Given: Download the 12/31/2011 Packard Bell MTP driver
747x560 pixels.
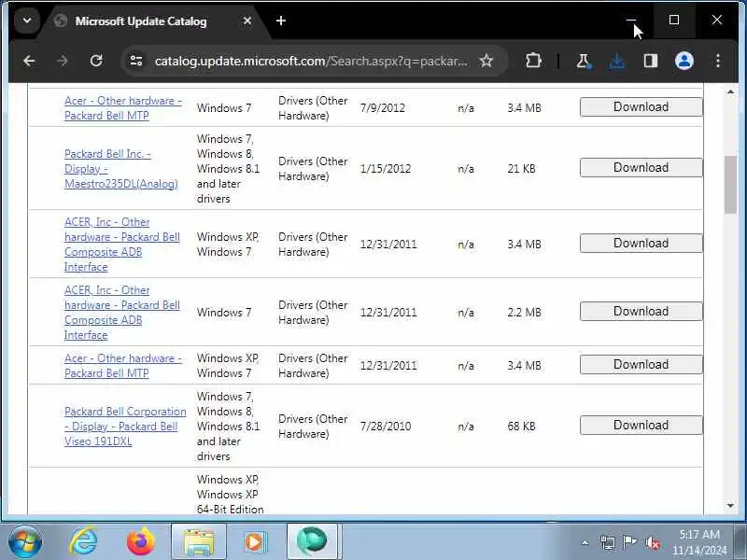Looking at the screenshot, I should [x=641, y=365].
